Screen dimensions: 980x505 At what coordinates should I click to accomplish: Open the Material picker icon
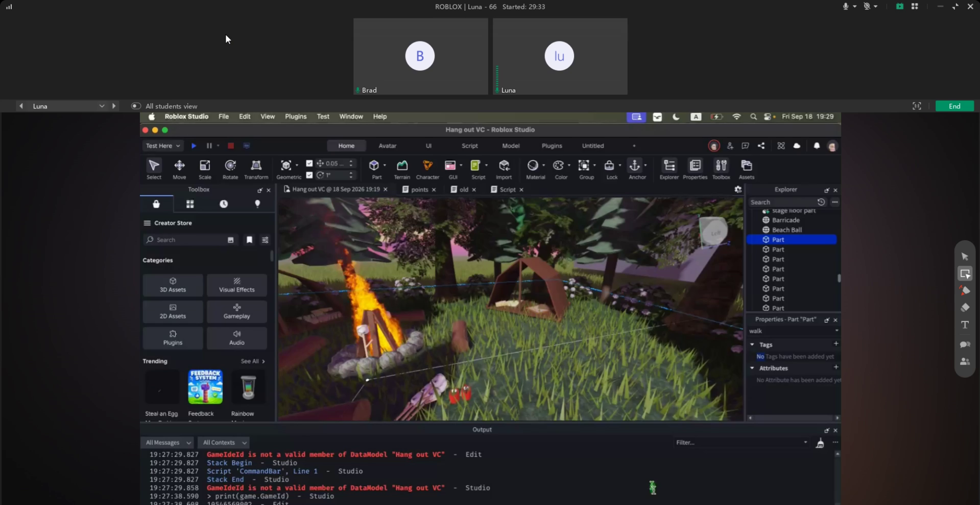533,166
